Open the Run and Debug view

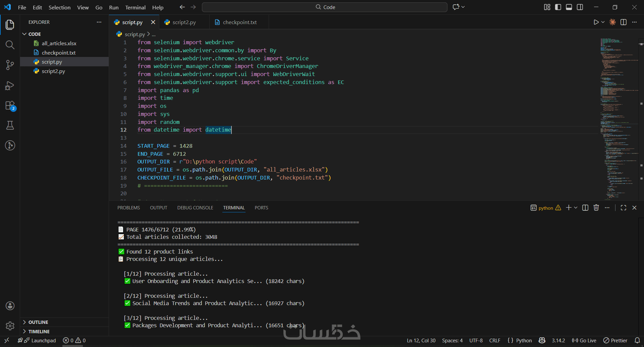coord(10,85)
